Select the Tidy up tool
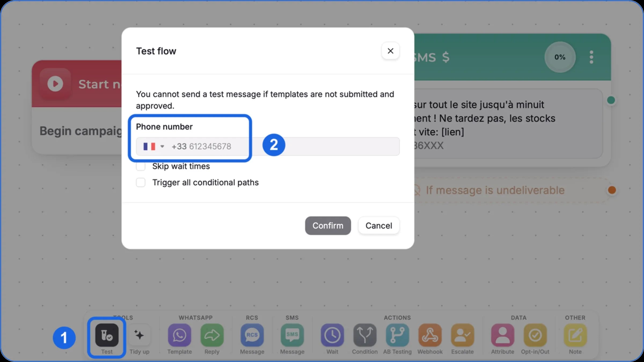 (139, 335)
